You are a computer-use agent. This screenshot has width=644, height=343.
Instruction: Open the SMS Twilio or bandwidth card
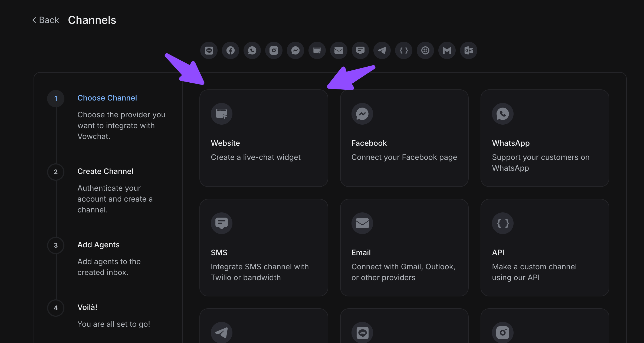click(x=264, y=247)
